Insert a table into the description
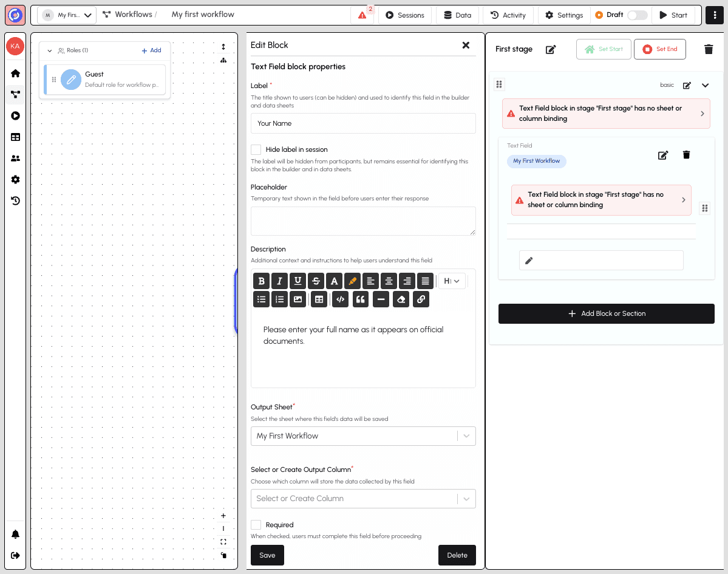728x574 pixels. (319, 299)
